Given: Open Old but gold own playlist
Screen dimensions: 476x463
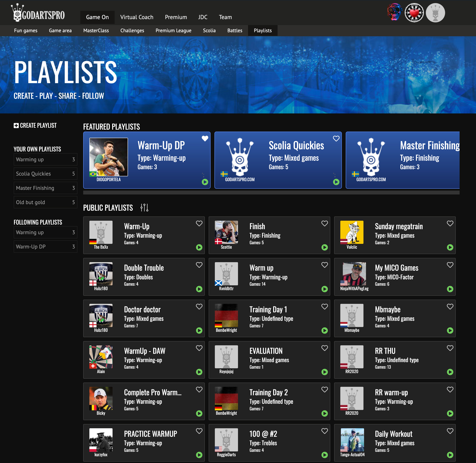Looking at the screenshot, I should coord(45,202).
